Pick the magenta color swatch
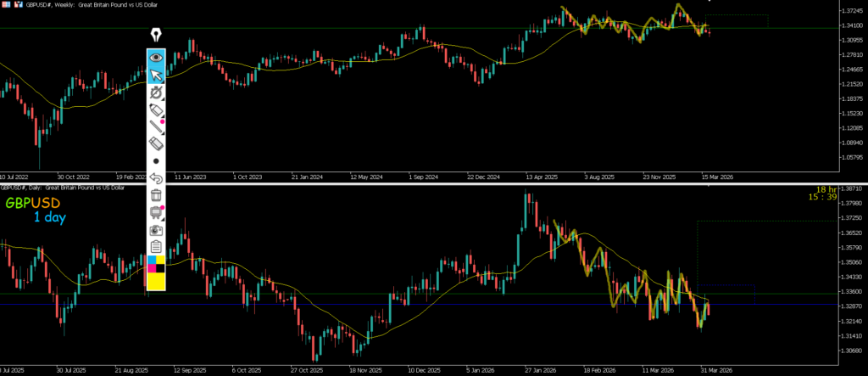 click(x=152, y=268)
